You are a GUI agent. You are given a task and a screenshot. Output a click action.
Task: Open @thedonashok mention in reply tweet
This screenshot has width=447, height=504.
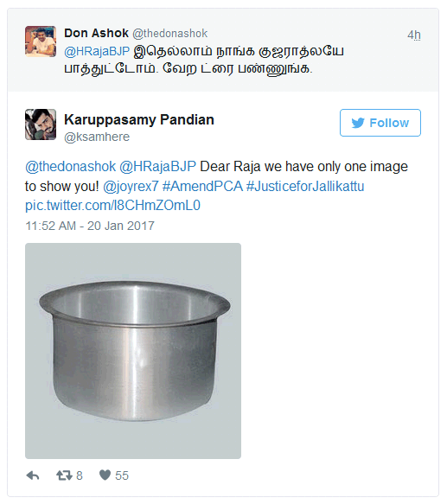pos(70,167)
